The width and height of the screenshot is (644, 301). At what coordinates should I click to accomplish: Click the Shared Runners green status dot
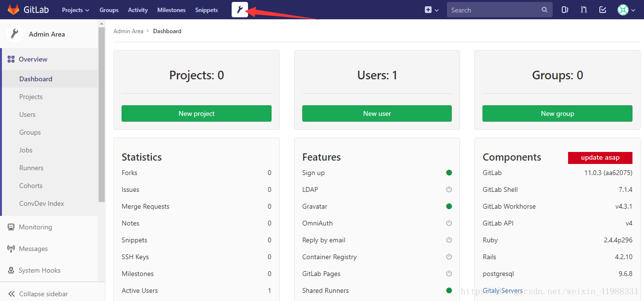449,290
